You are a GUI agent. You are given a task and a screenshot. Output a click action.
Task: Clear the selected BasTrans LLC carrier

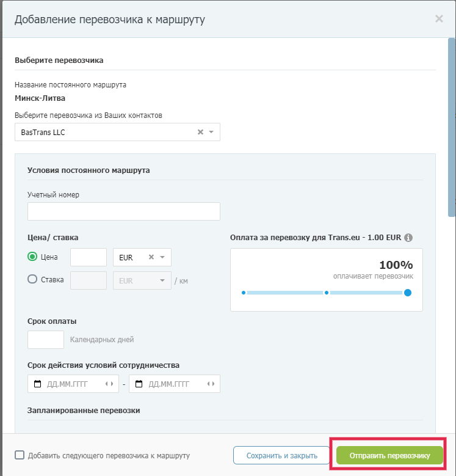(x=200, y=132)
